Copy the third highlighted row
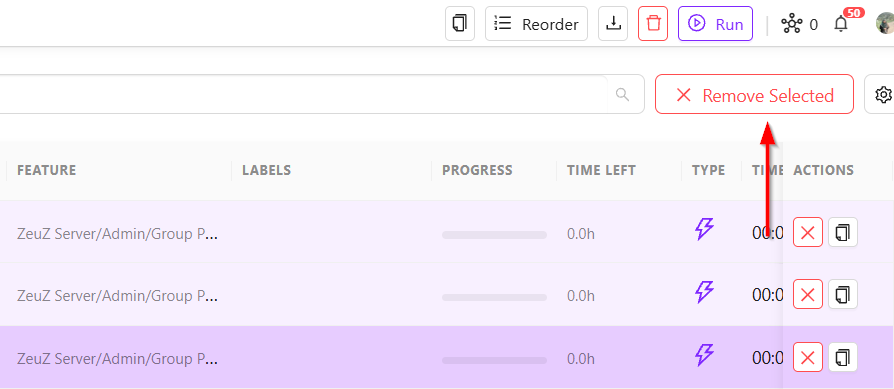The image size is (894, 389). click(x=843, y=357)
